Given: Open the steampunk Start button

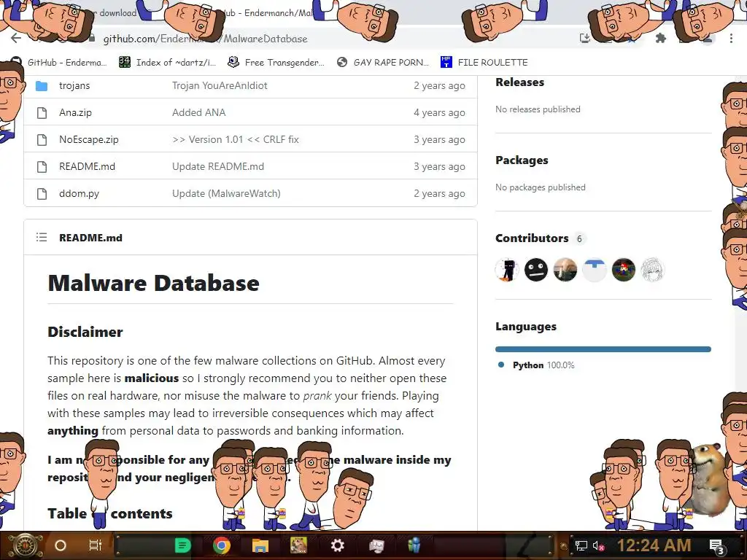Looking at the screenshot, I should (x=25, y=545).
